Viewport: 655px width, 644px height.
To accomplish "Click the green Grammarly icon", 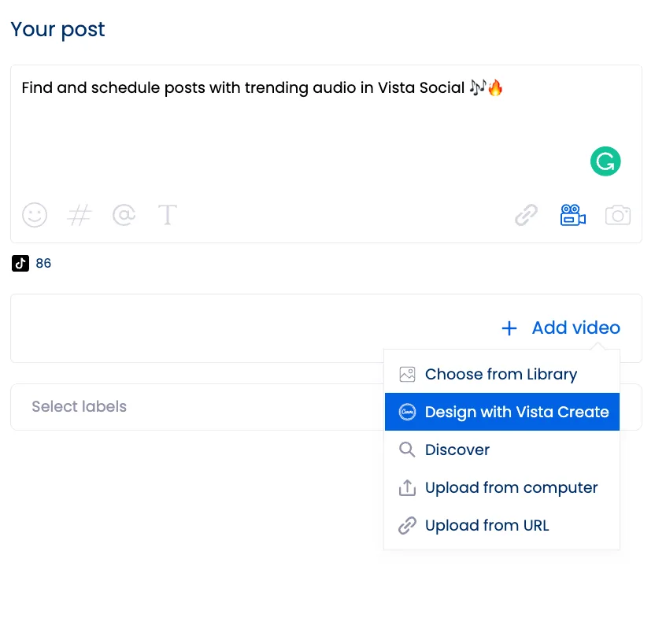I will [x=605, y=161].
